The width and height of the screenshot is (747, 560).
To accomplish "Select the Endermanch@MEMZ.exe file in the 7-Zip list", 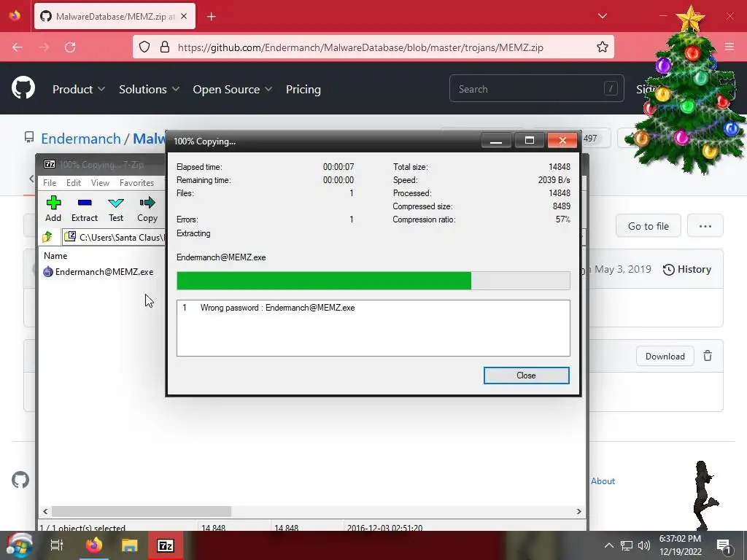I will [x=98, y=272].
